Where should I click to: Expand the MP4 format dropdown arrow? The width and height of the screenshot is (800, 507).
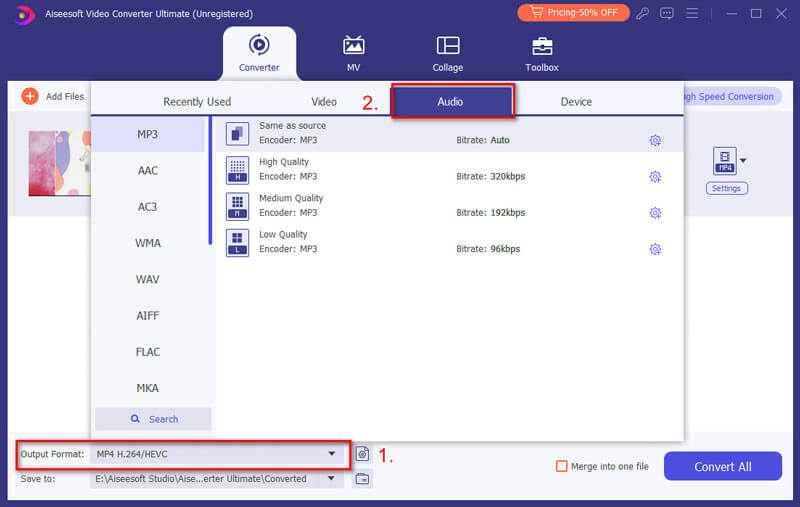pyautogui.click(x=743, y=160)
